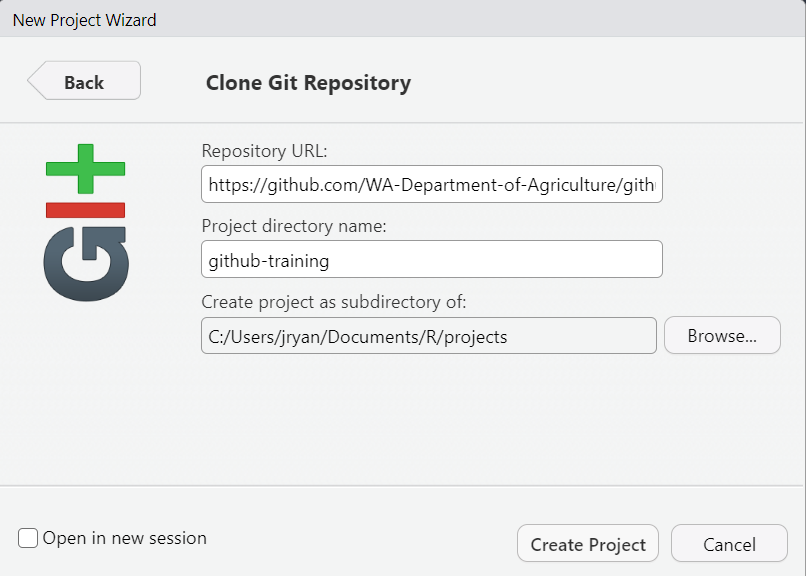Click the red minus bar in Git logo
Image resolution: width=806 pixels, height=576 pixels.
click(85, 210)
